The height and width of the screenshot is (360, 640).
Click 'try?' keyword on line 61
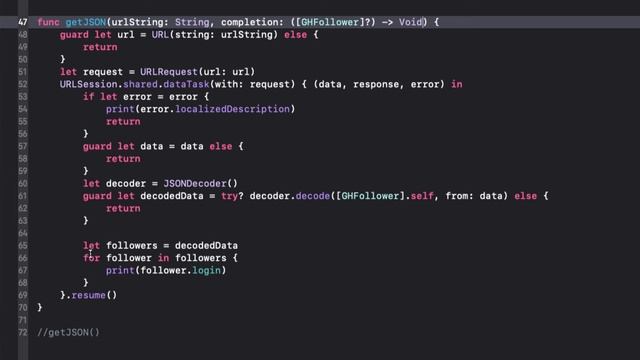(232, 196)
